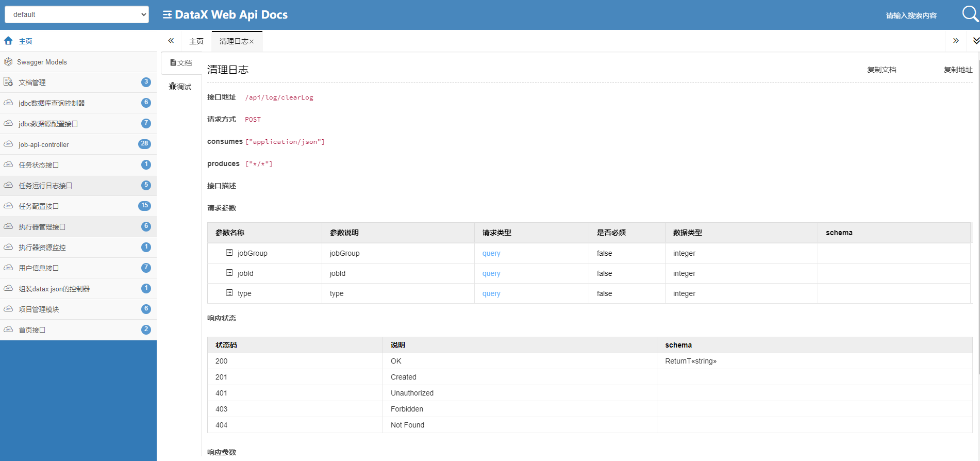
Task: Click the cloud icon beside 任务配置接口
Action: (8, 206)
